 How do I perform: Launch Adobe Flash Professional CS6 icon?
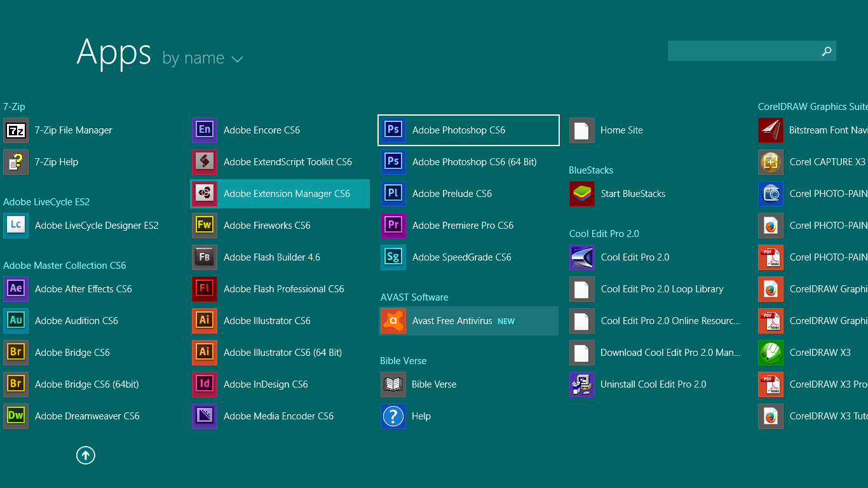coord(205,289)
